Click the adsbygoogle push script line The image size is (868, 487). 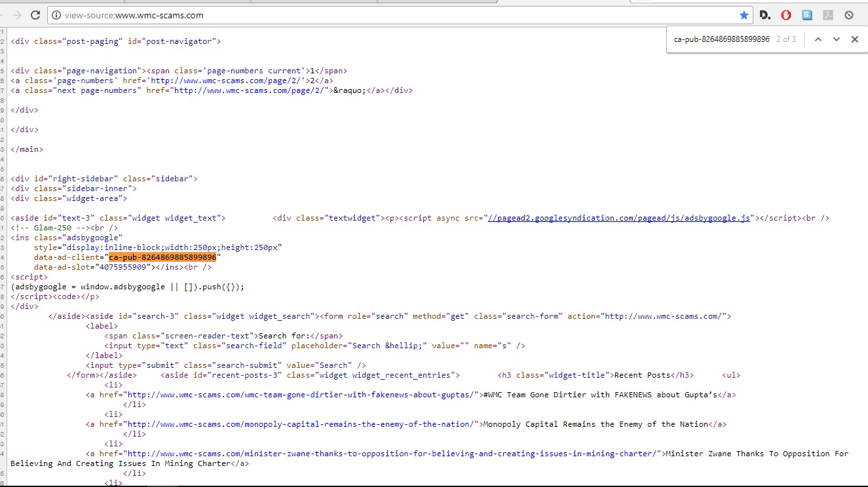[127, 287]
